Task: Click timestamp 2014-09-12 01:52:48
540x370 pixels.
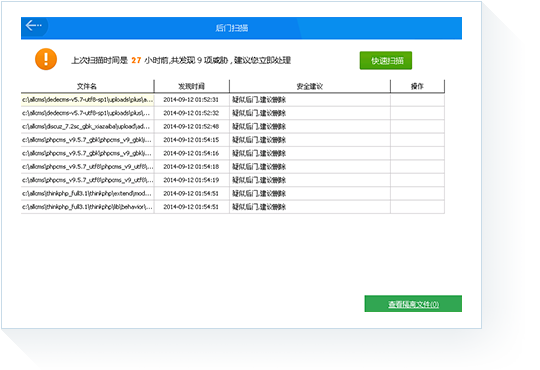Action: pos(191,127)
